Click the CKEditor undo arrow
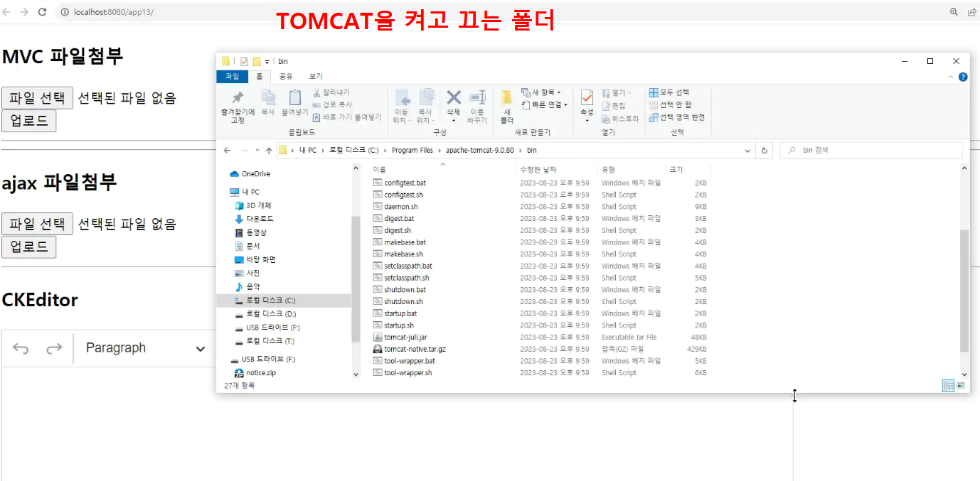The image size is (980, 481). point(21,348)
